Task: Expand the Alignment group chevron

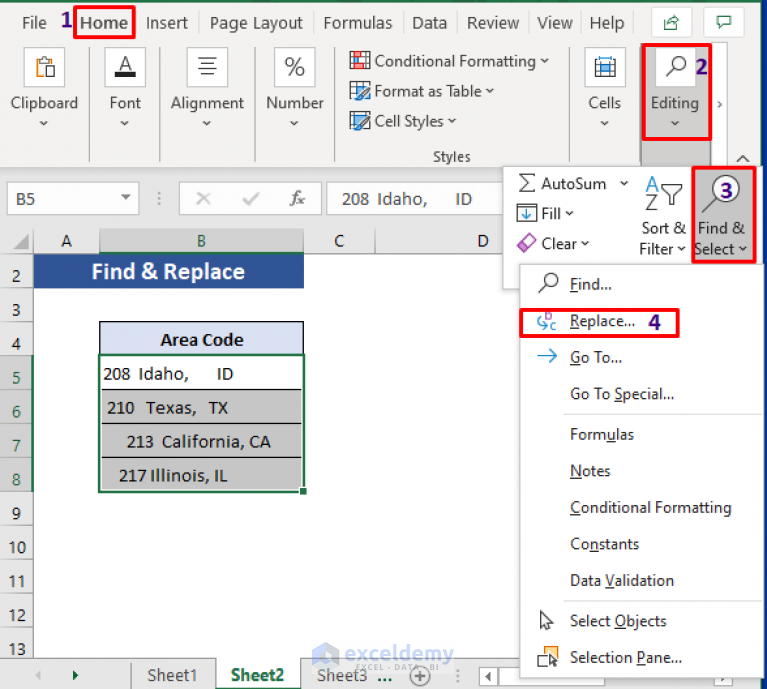Action: pyautogui.click(x=207, y=123)
